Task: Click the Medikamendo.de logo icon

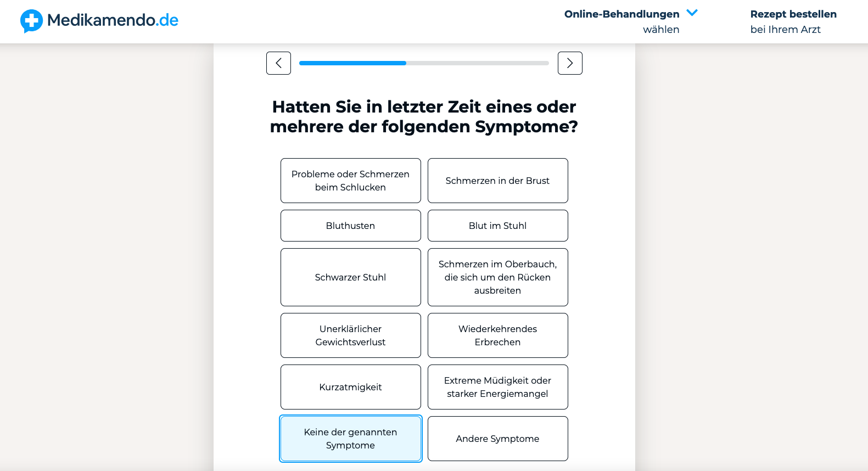Action: click(x=31, y=21)
